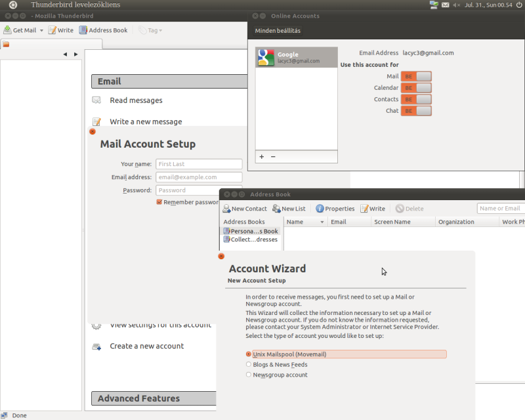Click the Email section header
525x420 pixels.
click(x=169, y=81)
